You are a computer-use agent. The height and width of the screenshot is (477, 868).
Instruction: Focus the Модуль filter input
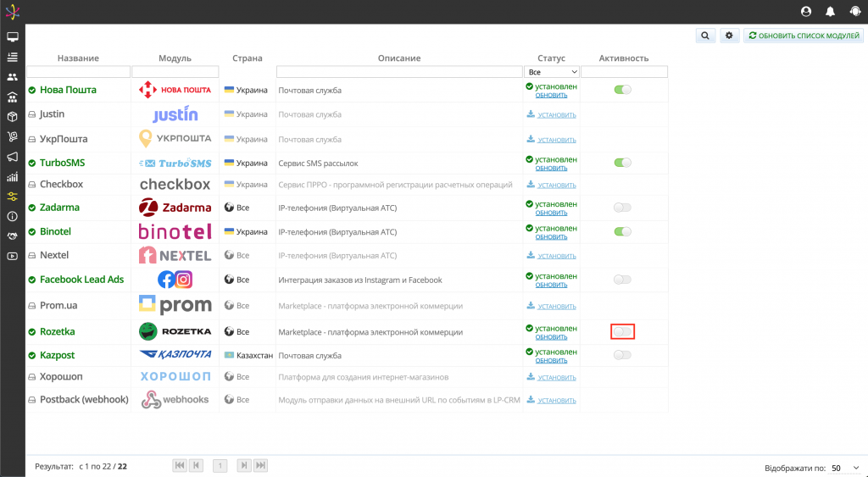click(175, 72)
